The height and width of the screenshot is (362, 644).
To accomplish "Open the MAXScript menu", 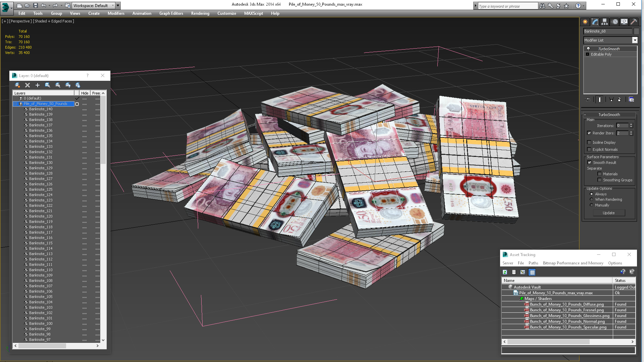I will (254, 13).
